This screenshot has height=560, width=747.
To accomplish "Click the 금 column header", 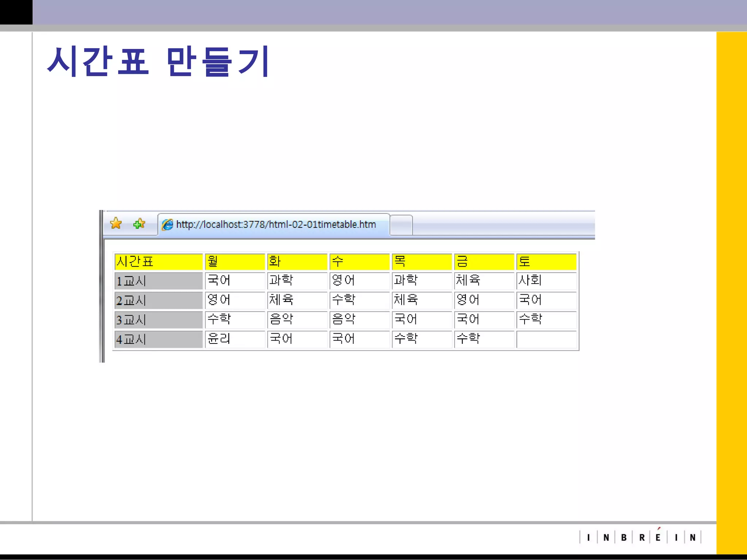I will 484,261.
